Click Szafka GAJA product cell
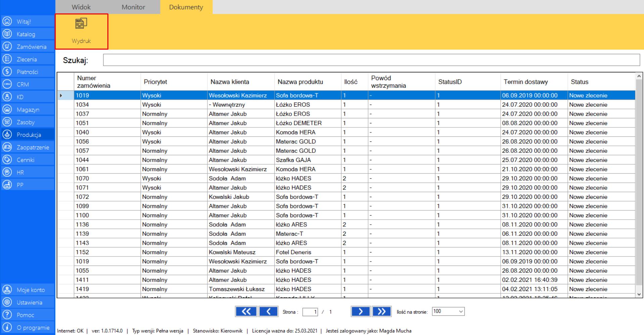The image size is (644, 335). pos(308,160)
